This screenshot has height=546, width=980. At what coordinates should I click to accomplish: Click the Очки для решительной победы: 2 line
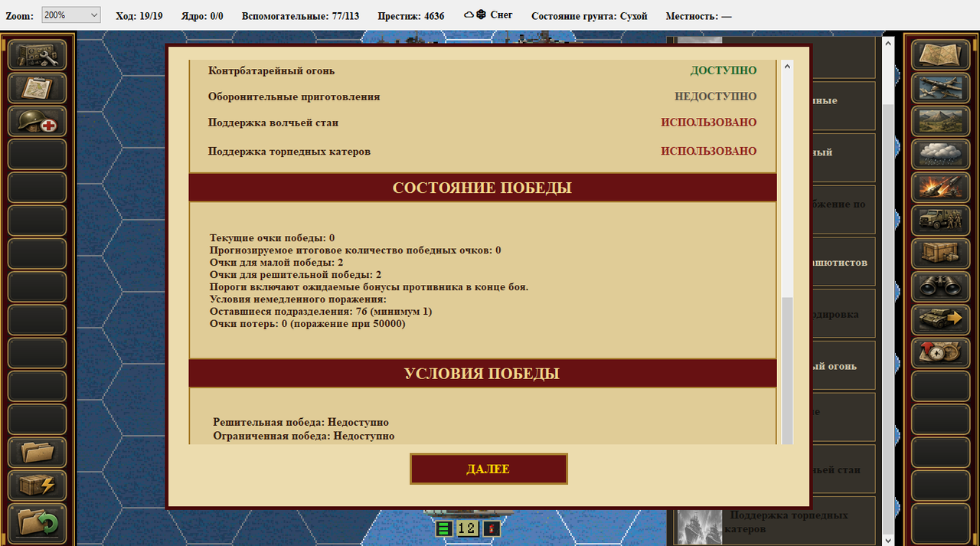tap(296, 275)
